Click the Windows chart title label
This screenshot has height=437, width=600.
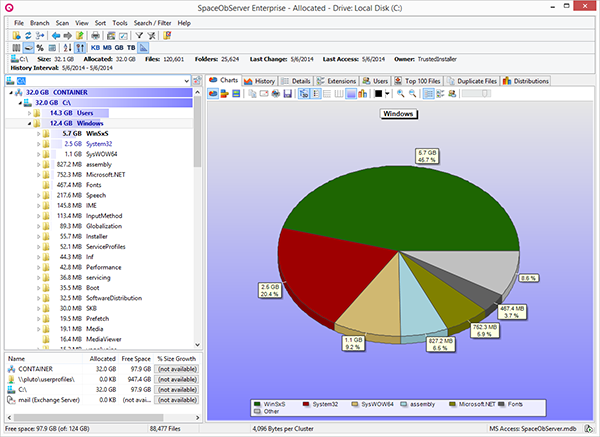[398, 114]
